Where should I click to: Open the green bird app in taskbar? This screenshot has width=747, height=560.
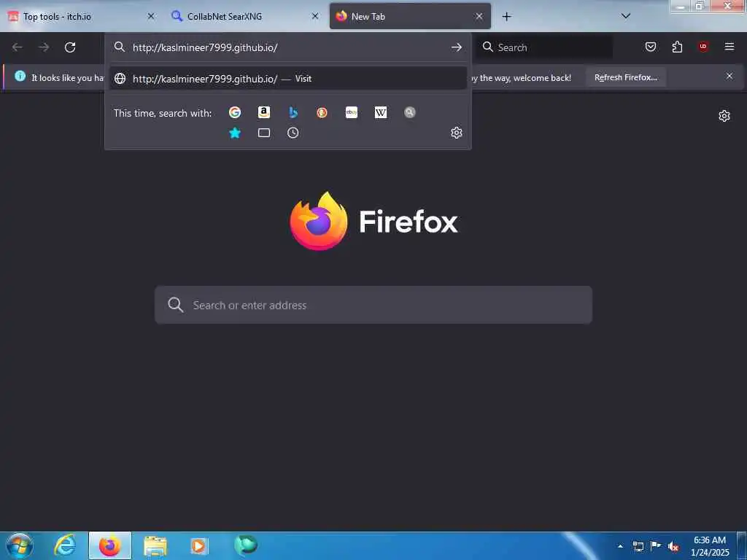(x=246, y=545)
